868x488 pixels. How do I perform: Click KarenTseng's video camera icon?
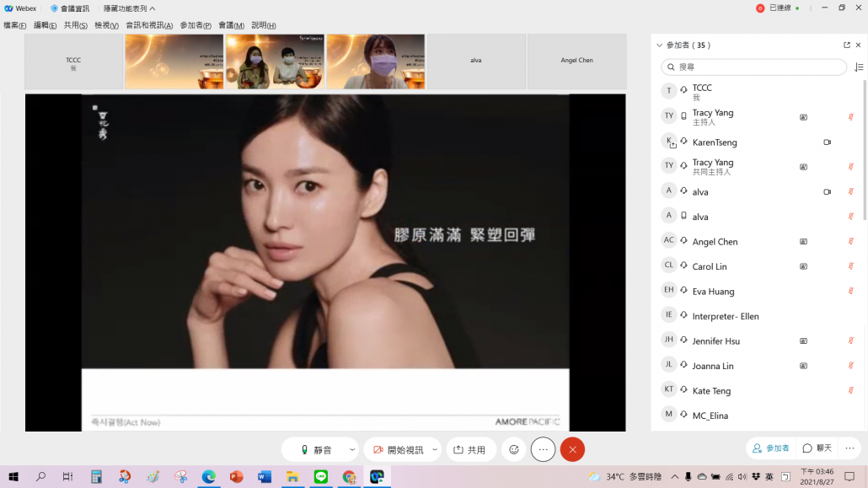pos(827,142)
